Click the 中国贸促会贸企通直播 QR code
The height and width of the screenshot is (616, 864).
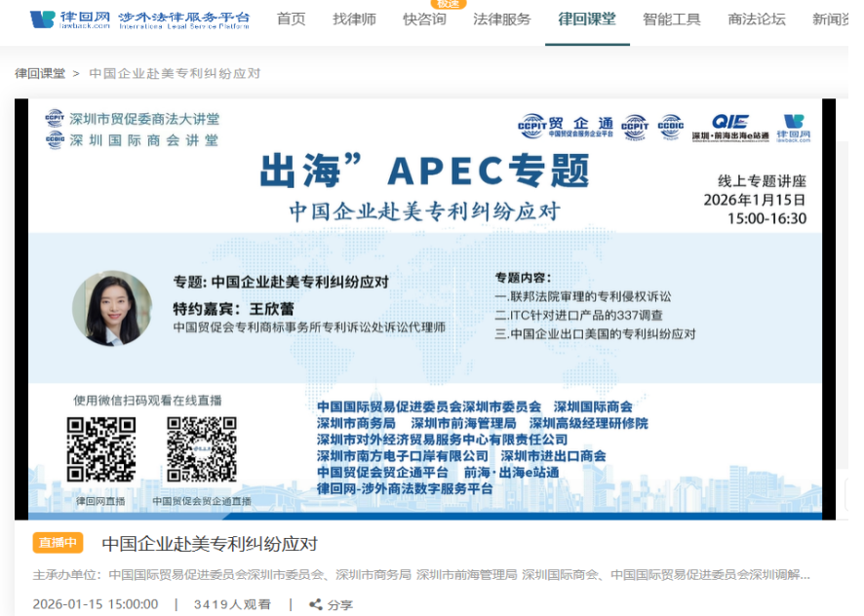point(202,449)
